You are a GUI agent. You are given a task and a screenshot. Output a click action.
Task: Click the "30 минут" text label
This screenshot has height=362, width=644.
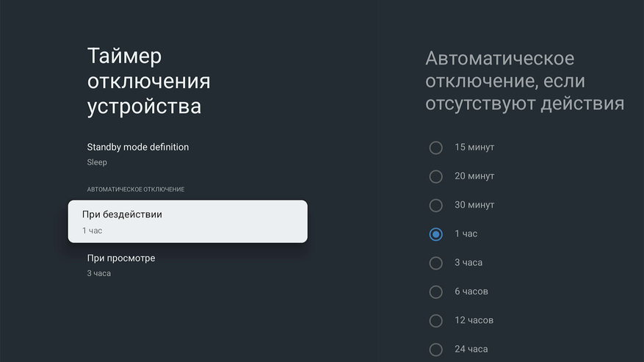point(474,205)
